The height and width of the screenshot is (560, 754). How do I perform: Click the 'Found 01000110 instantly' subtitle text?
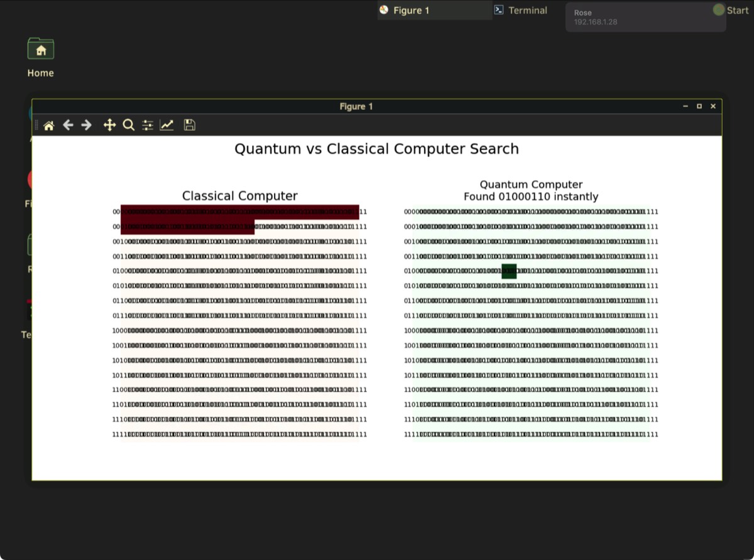coord(531,197)
